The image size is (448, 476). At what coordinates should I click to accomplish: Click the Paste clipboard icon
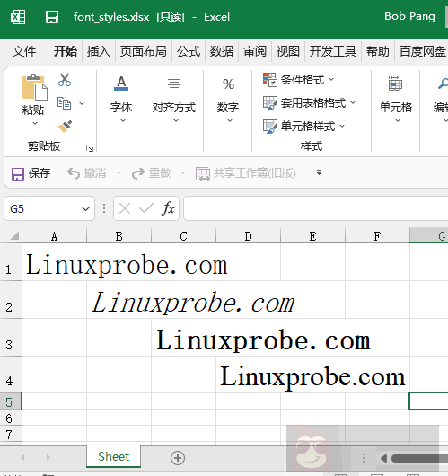(x=34, y=87)
